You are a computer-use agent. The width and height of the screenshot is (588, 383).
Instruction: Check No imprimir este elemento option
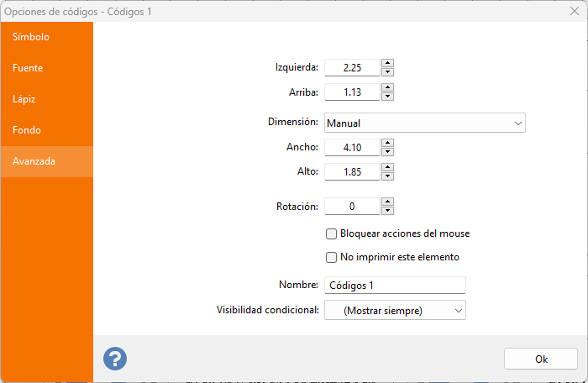[x=331, y=257]
